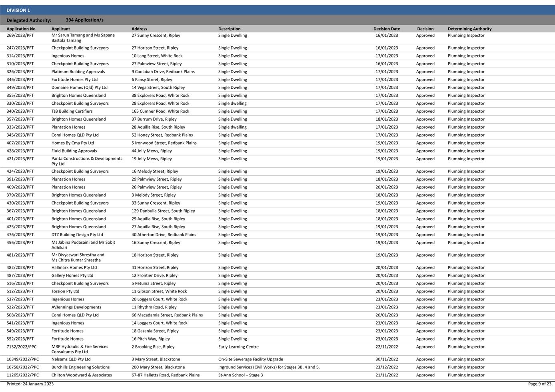555x392 pixels.
Task: Click the 'Determining Authority' column header
Action: (x=469, y=29)
